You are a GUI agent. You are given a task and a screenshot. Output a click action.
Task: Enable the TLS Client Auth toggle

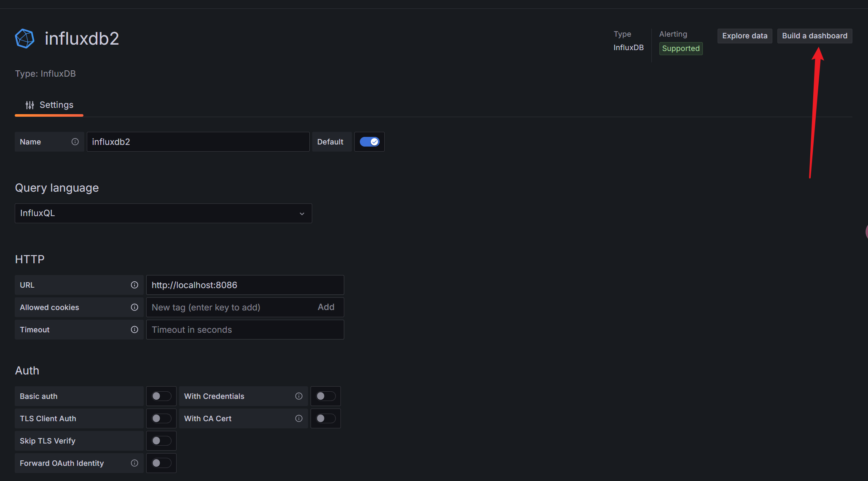coord(161,419)
